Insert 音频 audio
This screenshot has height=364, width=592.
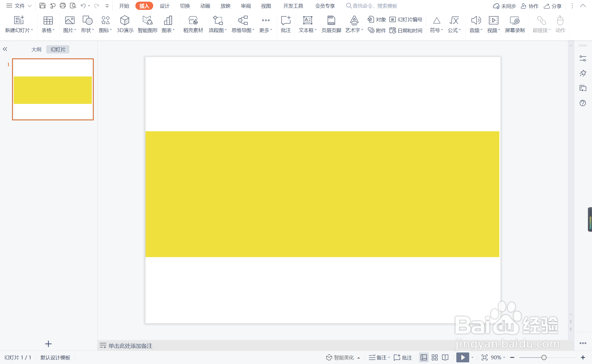point(476,24)
